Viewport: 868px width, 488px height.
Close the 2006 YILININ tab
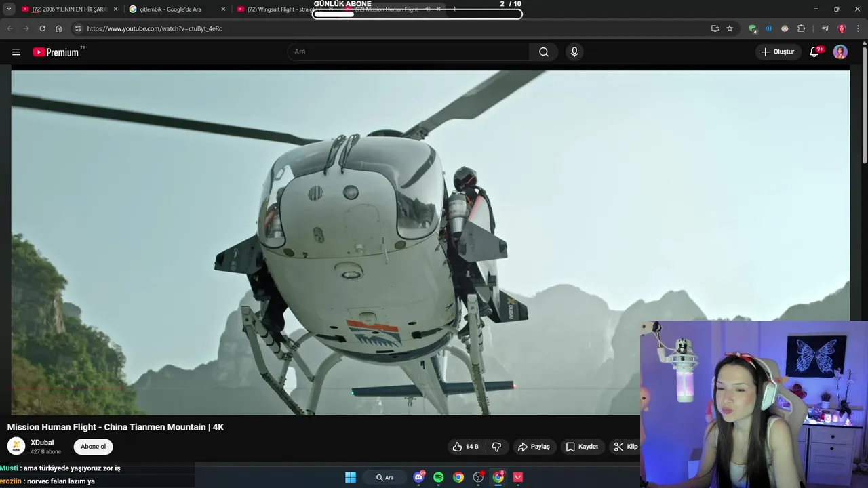tap(115, 9)
